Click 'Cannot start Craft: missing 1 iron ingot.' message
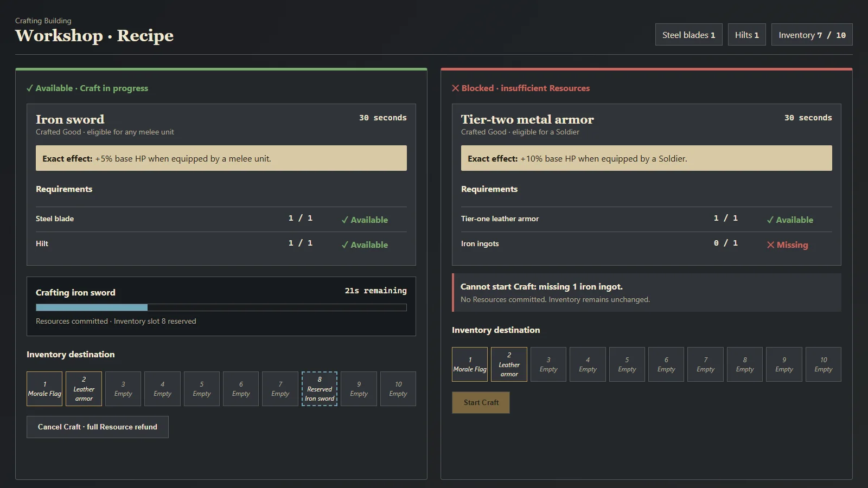 tap(541, 286)
